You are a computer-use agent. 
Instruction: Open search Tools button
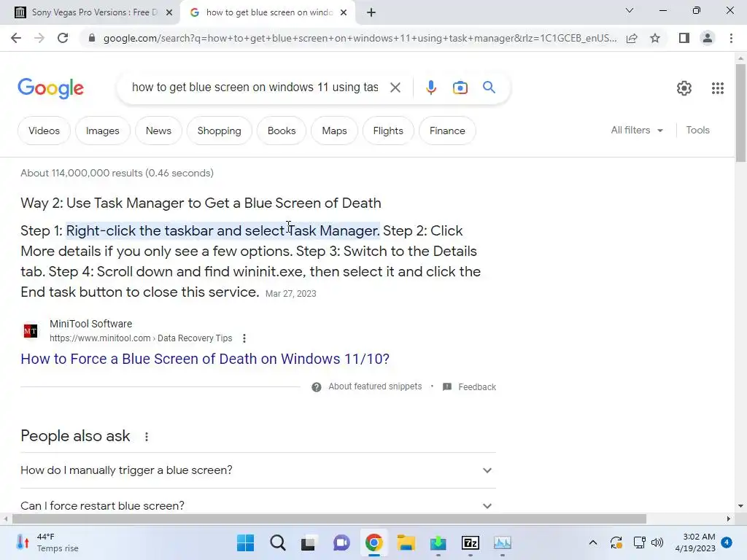697,131
